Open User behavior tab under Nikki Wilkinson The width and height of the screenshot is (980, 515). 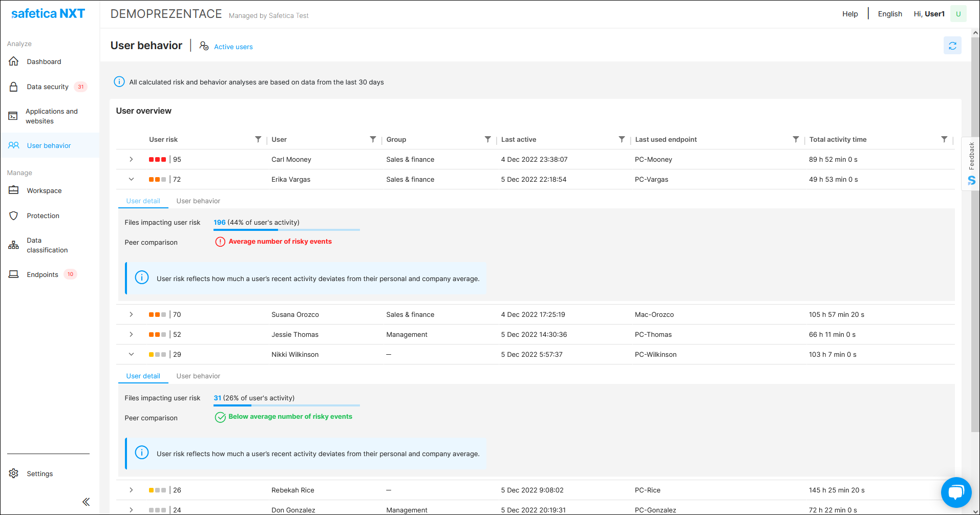(x=198, y=376)
